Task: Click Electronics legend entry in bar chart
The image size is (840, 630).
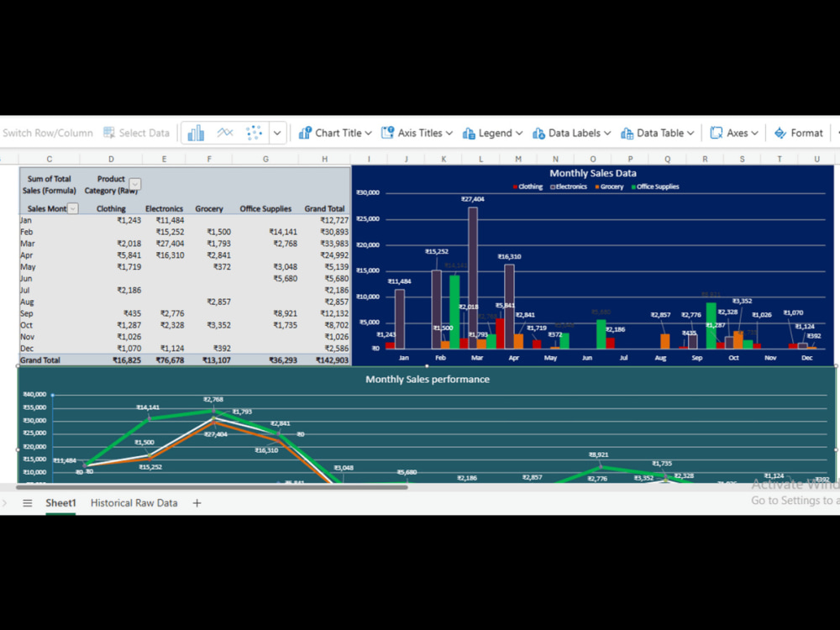Action: pos(569,186)
